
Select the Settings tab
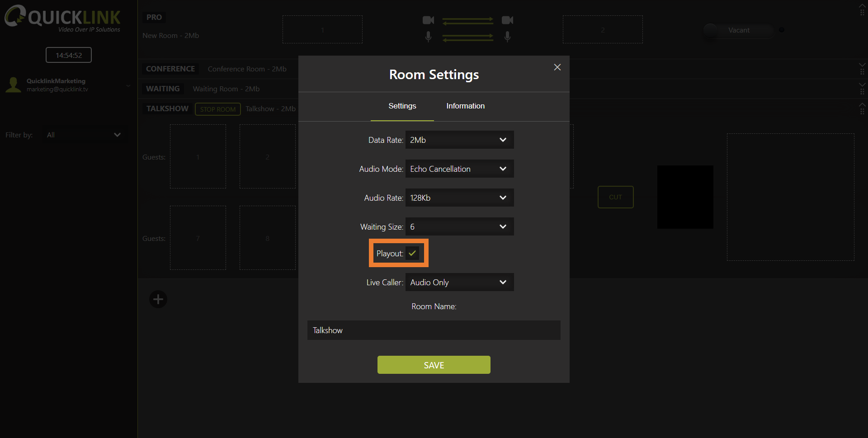(x=402, y=106)
